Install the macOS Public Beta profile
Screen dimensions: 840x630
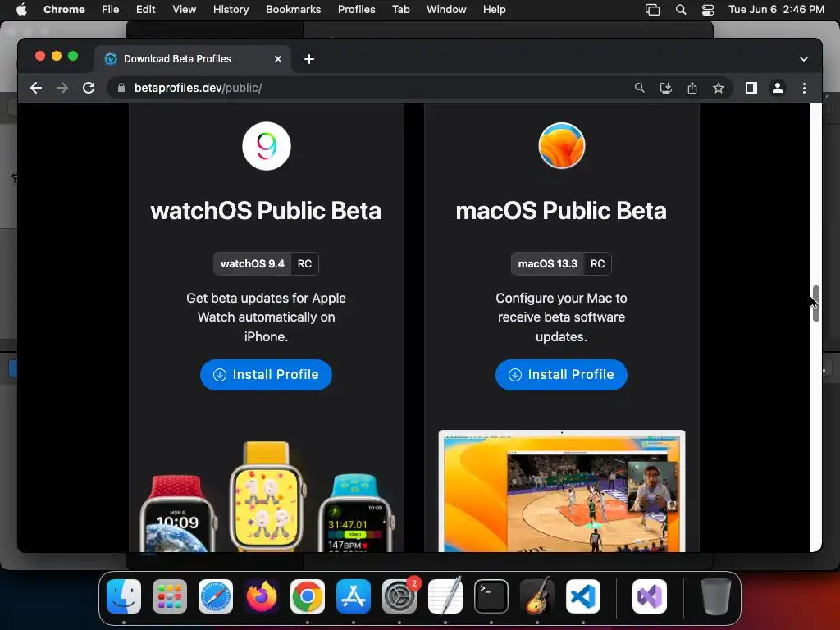561,374
